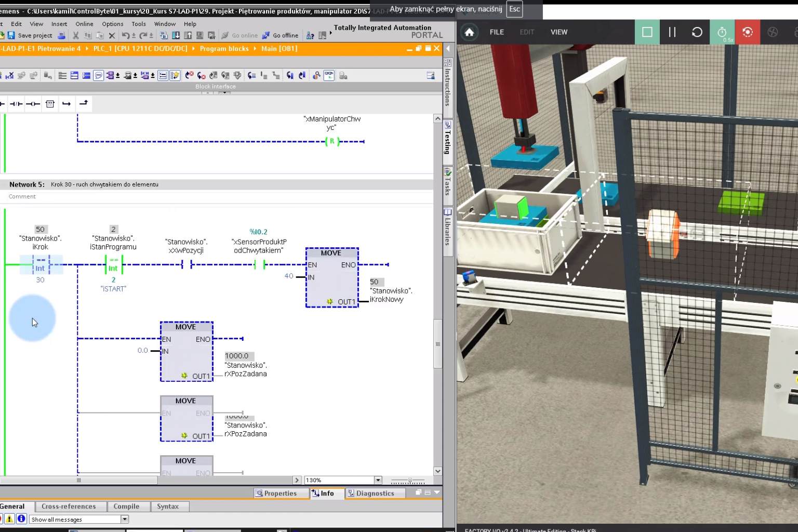Pause the Factory I/O simulation

click(672, 32)
